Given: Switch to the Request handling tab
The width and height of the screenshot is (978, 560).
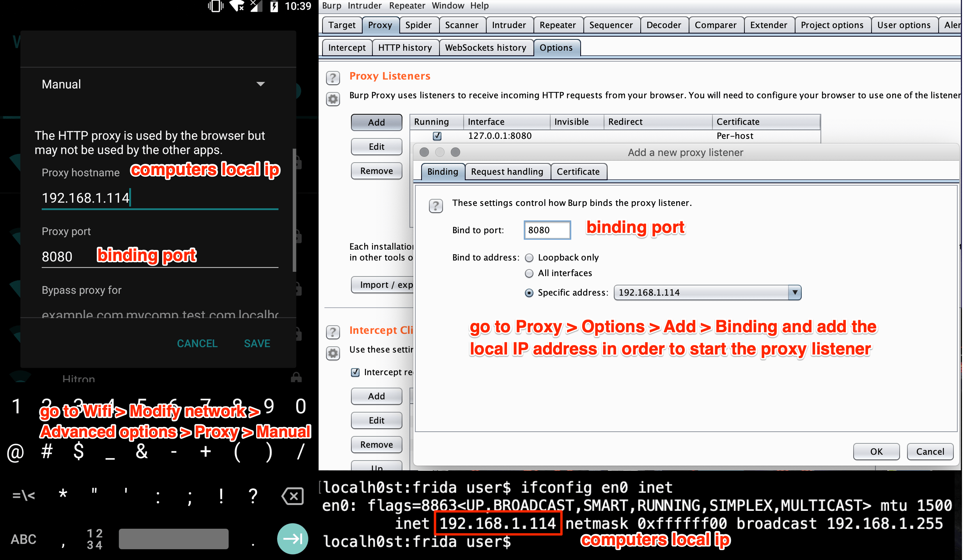Looking at the screenshot, I should 507,172.
